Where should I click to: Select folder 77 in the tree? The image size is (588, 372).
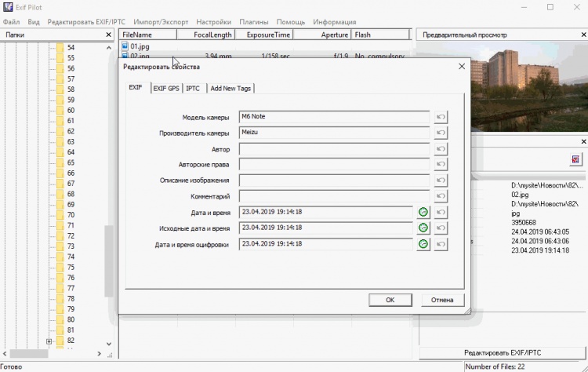point(71,288)
